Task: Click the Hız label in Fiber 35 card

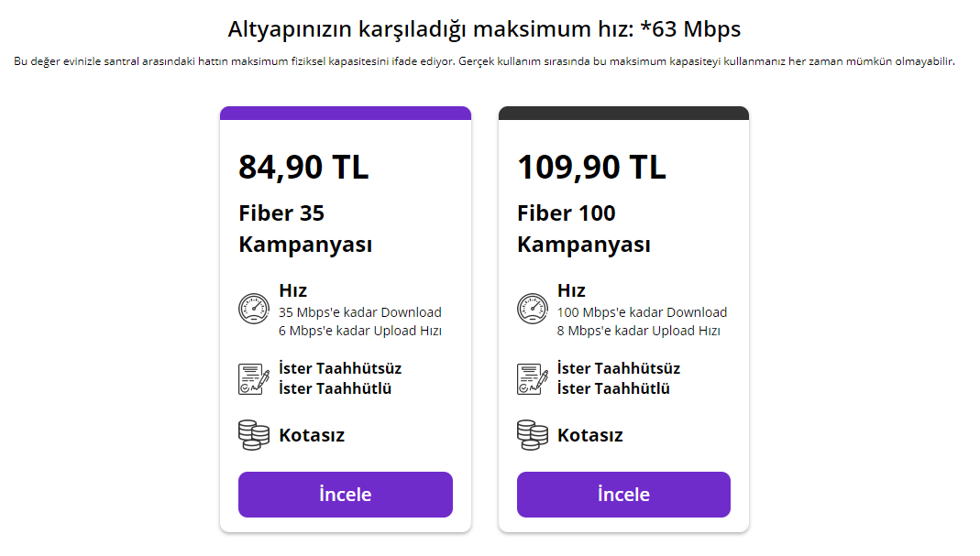Action: coord(292,290)
